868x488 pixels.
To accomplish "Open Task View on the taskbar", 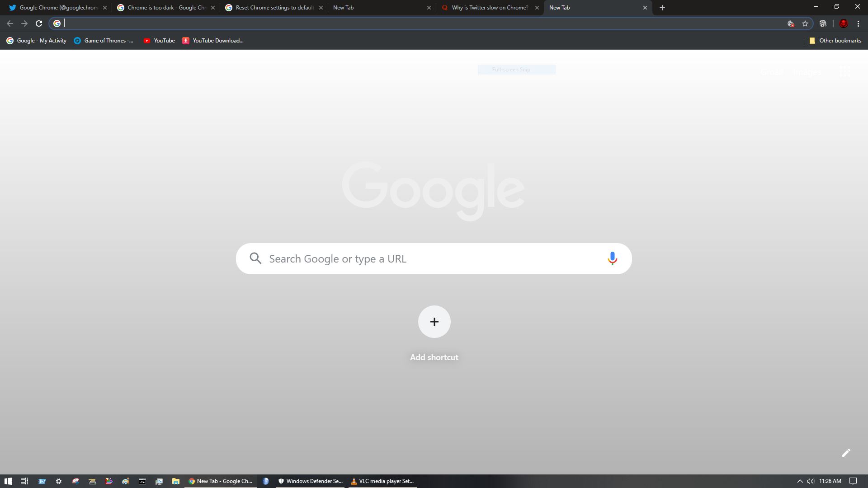I will 24,481.
